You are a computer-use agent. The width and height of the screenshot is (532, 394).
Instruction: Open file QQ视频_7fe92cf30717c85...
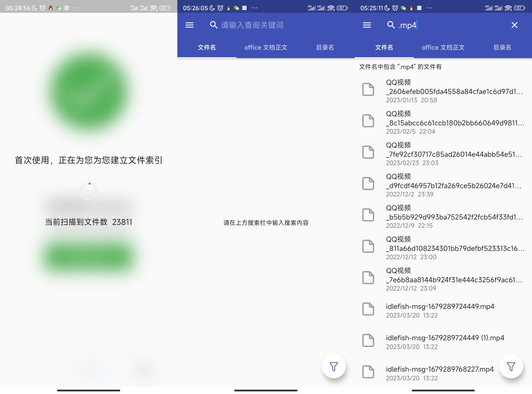coord(443,154)
